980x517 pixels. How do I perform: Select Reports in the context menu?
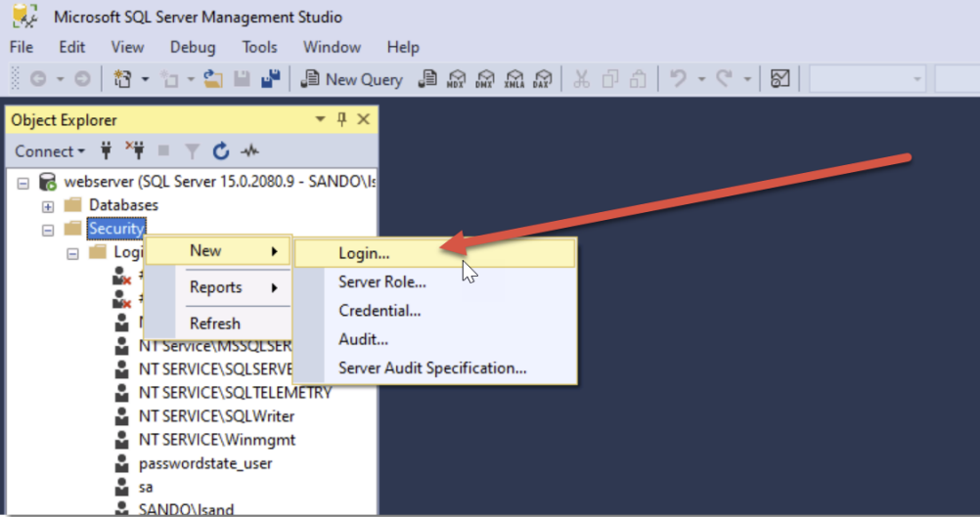point(218,288)
